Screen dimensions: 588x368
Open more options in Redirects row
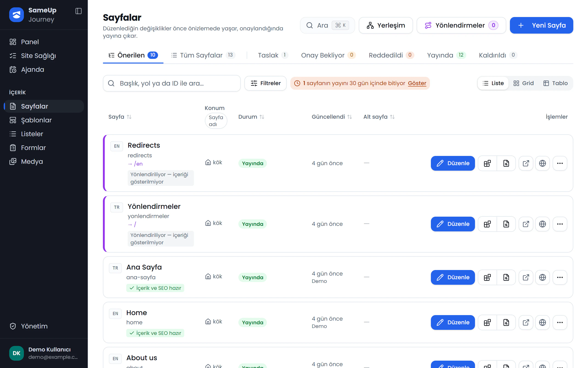tap(560, 163)
